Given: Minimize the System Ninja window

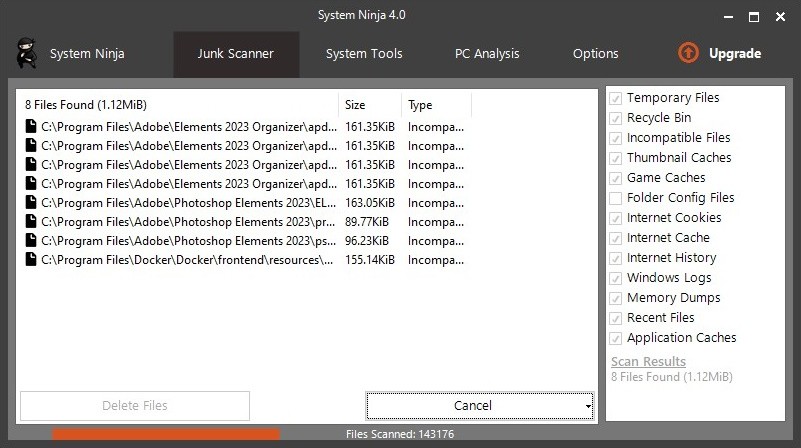Looking at the screenshot, I should click(728, 17).
